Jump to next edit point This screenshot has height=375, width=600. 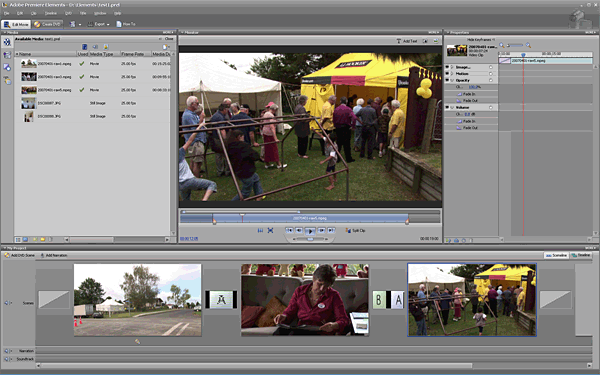tap(331, 230)
